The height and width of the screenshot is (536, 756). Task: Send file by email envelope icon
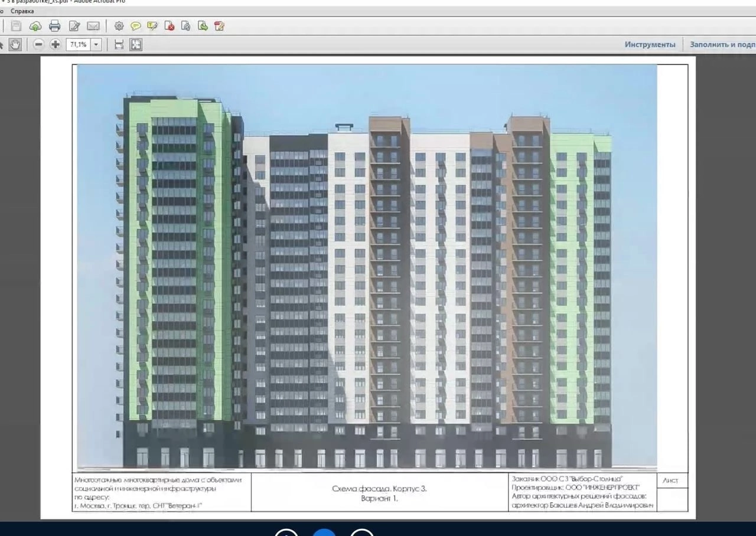tap(93, 26)
